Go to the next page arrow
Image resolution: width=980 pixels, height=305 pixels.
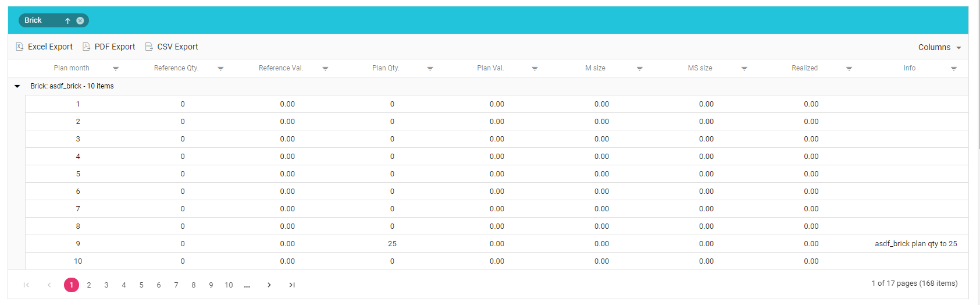[269, 285]
